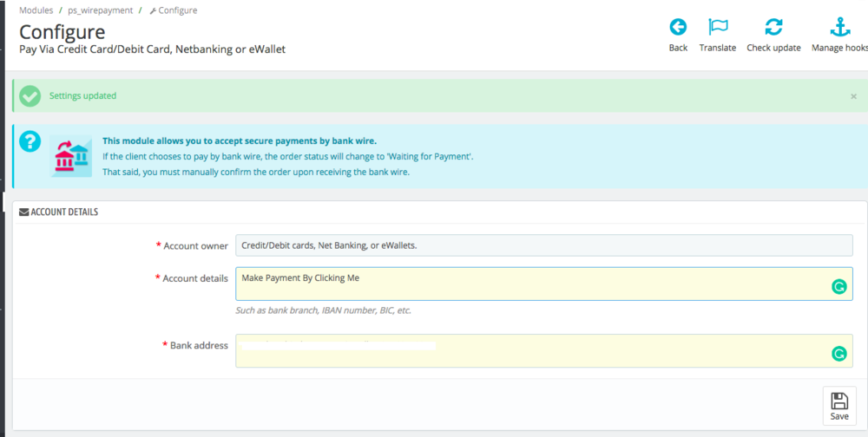Click the 'accept secure payments by bank wire' text

(x=240, y=140)
